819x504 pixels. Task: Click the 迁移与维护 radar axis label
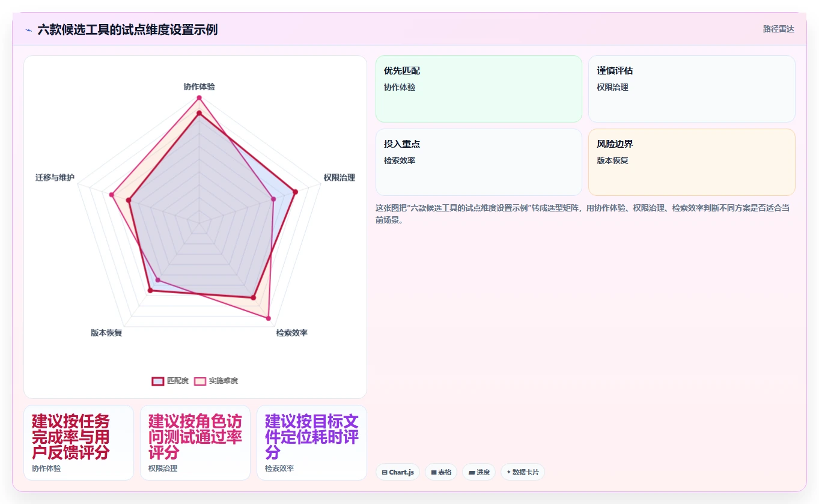(x=55, y=177)
